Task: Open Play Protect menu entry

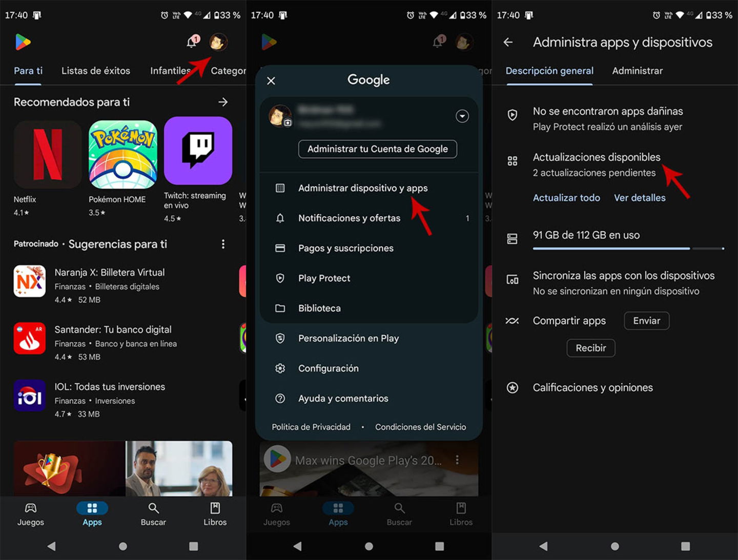Action: pos(369,278)
